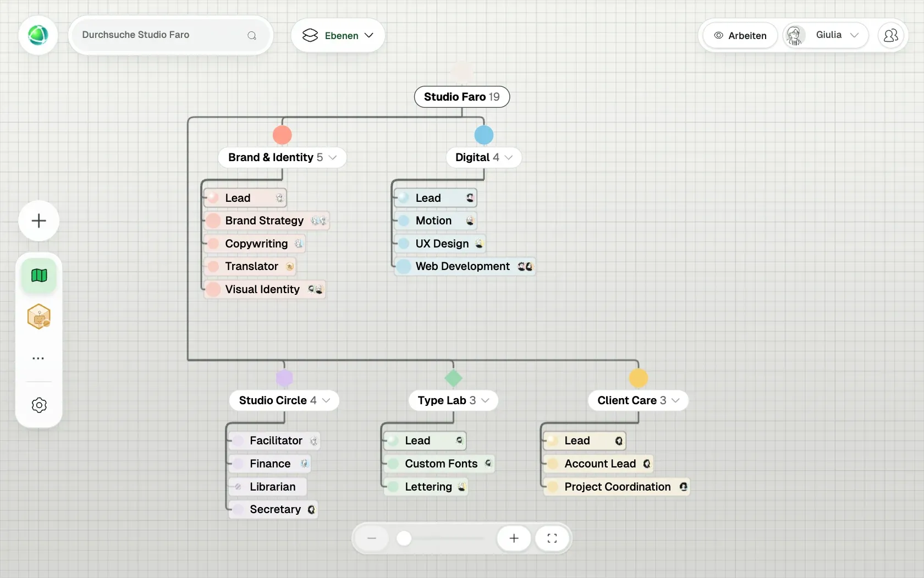Select the Motion role
This screenshot has height=578, width=924.
[436, 221]
